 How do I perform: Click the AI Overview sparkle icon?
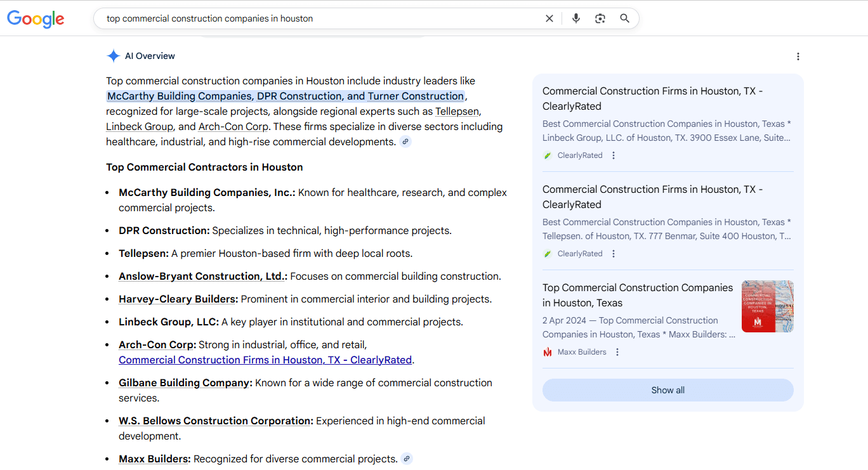(113, 56)
